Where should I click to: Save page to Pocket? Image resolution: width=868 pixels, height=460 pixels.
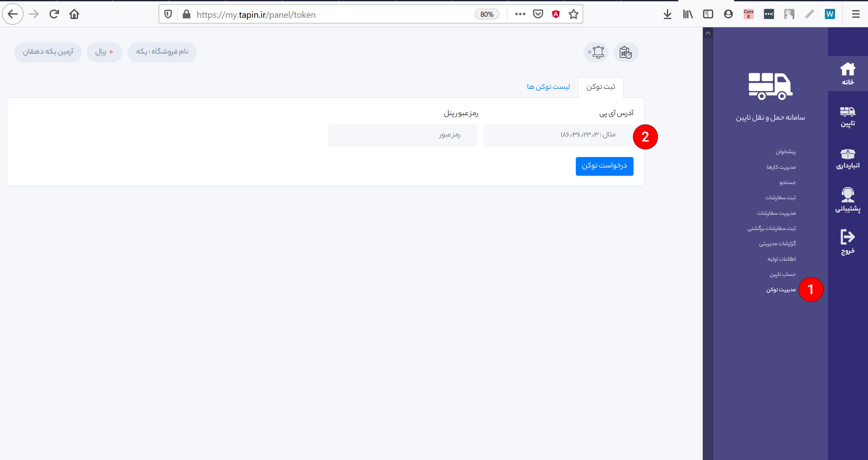[538, 14]
